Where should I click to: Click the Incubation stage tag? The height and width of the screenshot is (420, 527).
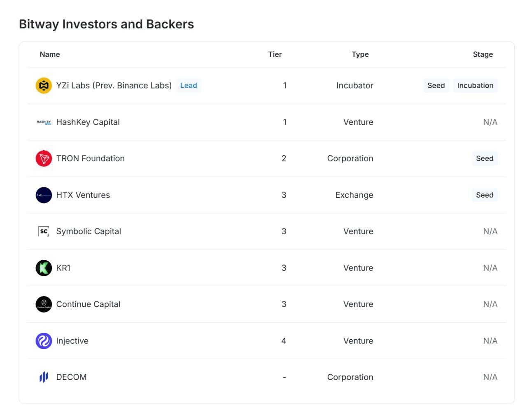[x=475, y=86]
